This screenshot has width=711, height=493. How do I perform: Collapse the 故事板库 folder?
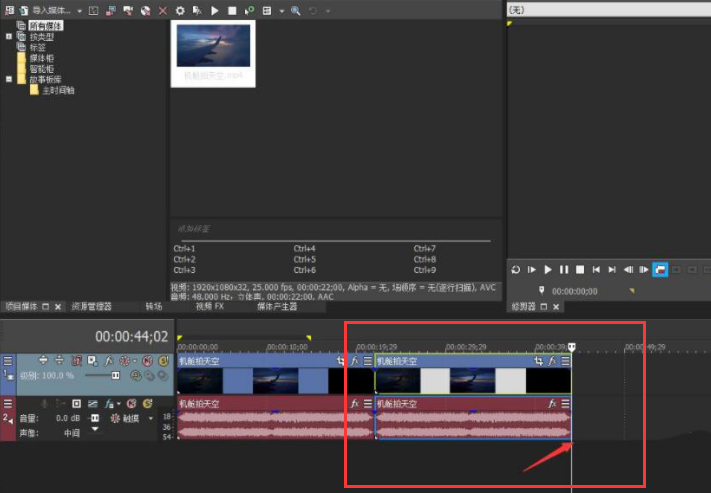coord(9,79)
